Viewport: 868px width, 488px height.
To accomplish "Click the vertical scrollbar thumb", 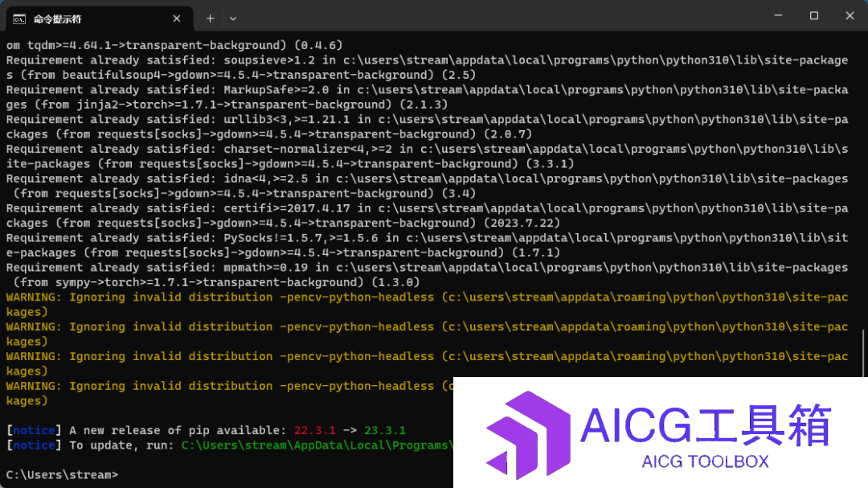I will (863, 353).
